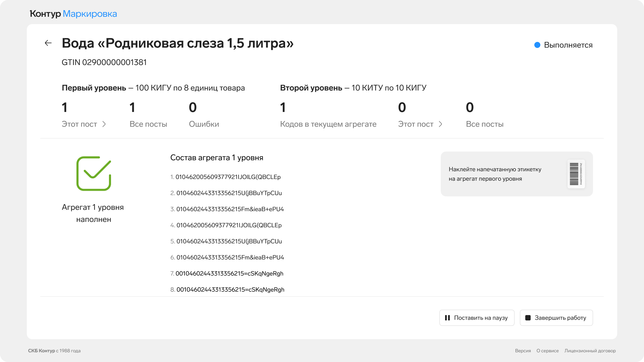The image size is (644, 362).
Task: Click the green checkmark aggregate icon
Action: (94, 174)
